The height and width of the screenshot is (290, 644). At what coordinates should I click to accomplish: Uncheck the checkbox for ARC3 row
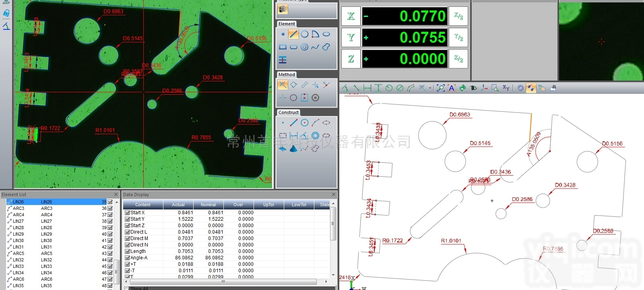pos(110,208)
